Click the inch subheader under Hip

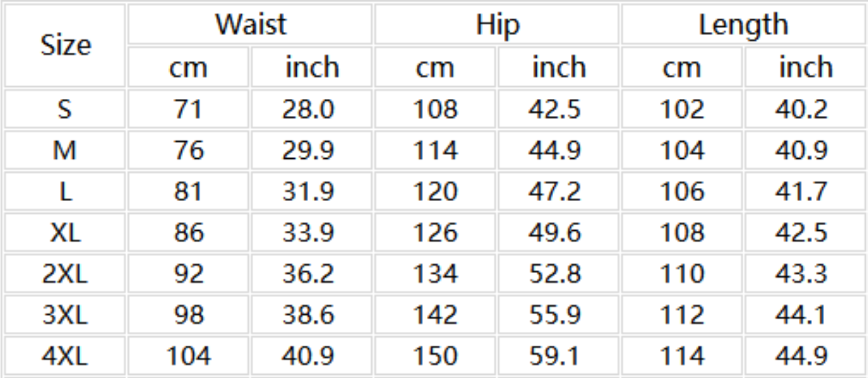(559, 68)
